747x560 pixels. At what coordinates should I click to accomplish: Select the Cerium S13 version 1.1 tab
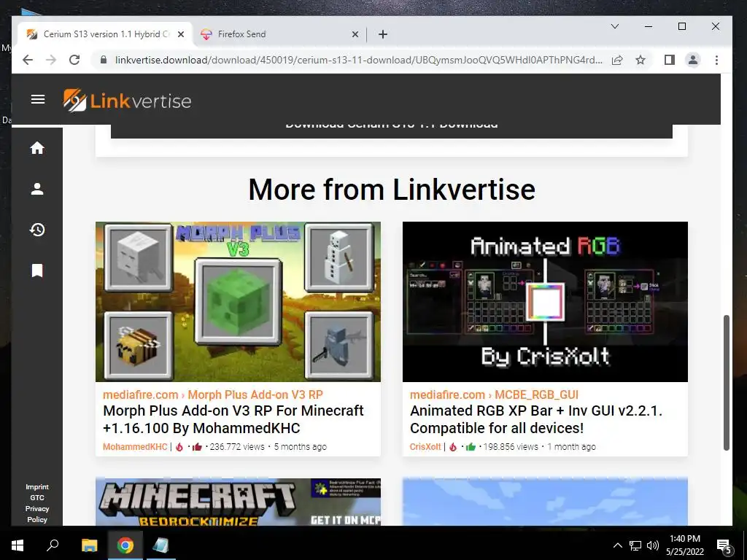click(105, 34)
